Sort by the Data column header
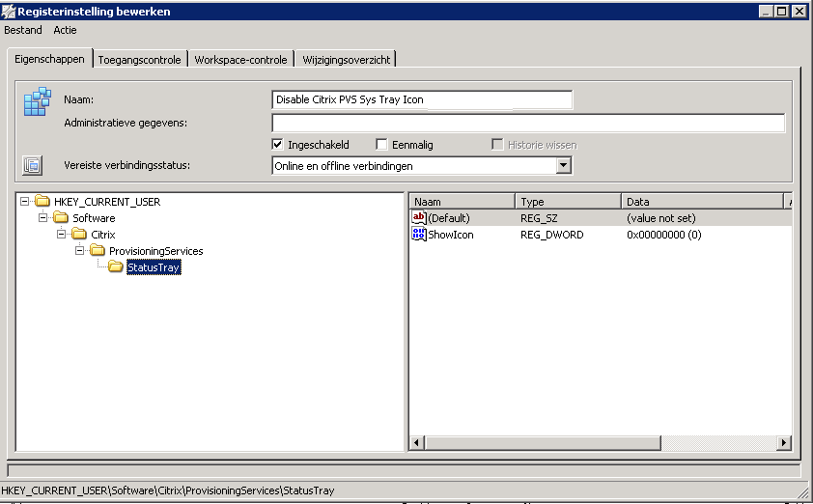Viewport: 813px width, 504px height. (702, 201)
